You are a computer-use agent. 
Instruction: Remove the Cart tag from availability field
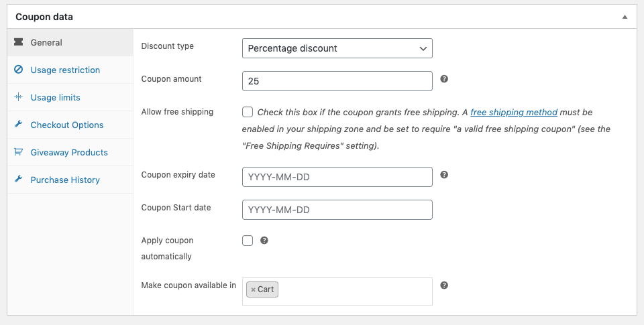coord(253,289)
